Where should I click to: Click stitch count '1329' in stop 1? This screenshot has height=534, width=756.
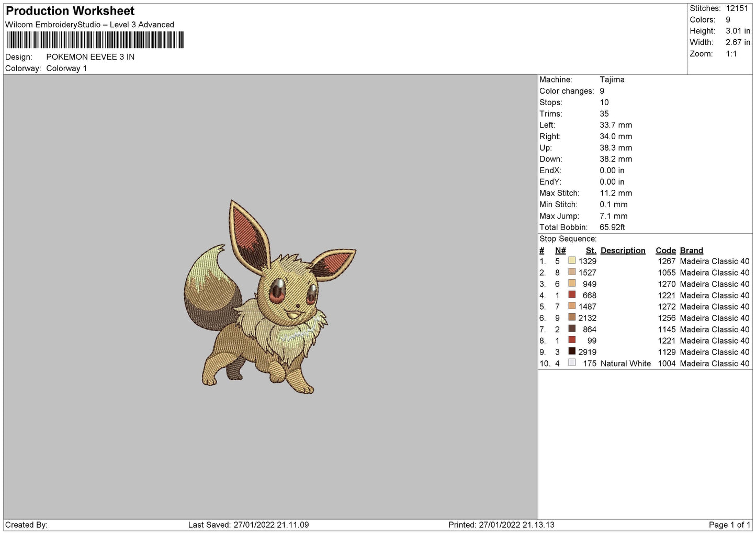click(588, 261)
